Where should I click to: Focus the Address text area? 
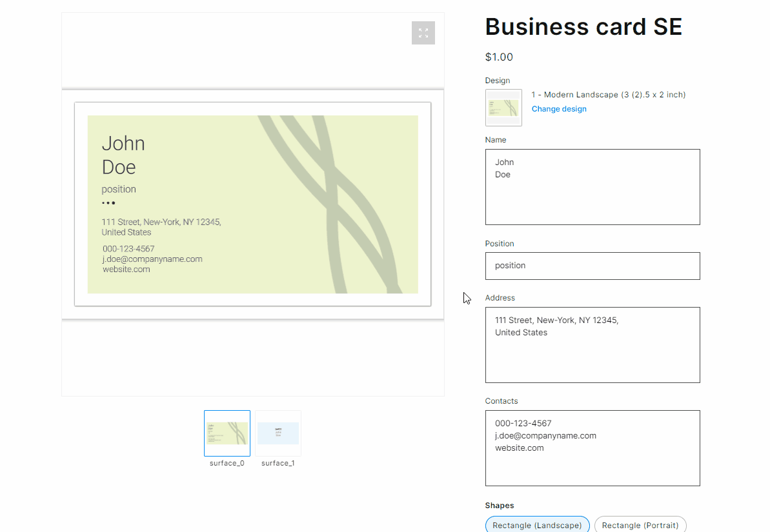pos(593,345)
